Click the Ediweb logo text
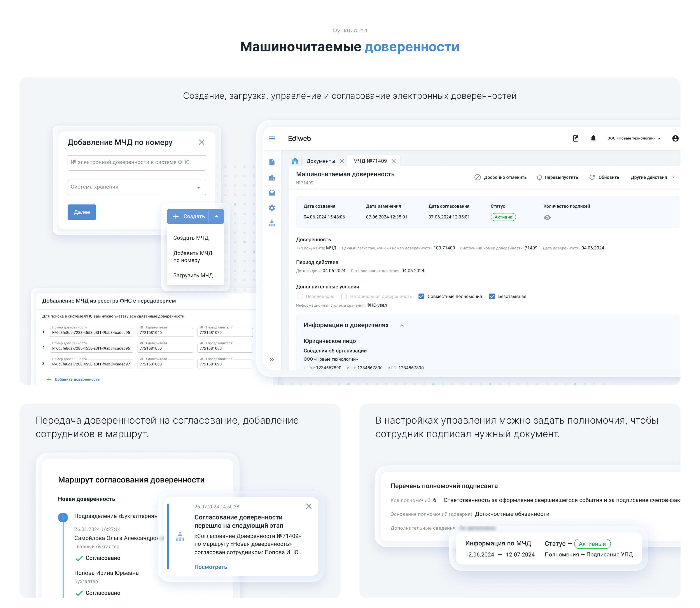The height and width of the screenshot is (608, 700). (x=299, y=138)
